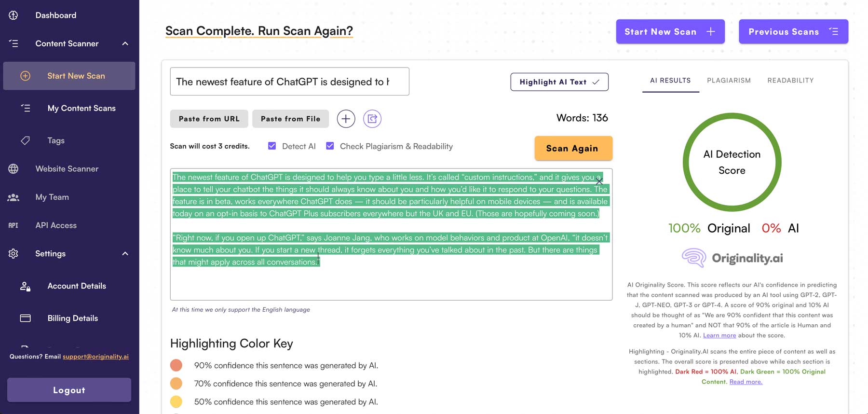Open the Learn more link about the score
Viewport: 868px width, 414px height.
pos(719,335)
